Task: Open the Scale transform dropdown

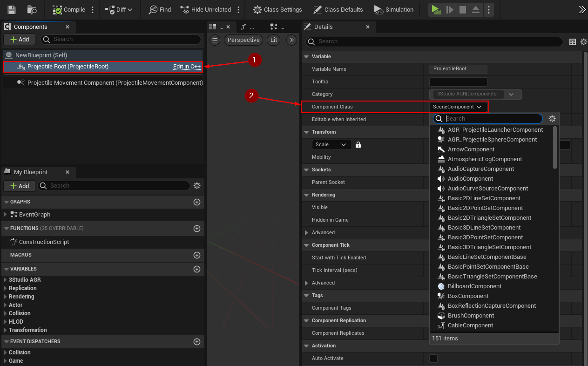Action: pyautogui.click(x=331, y=145)
